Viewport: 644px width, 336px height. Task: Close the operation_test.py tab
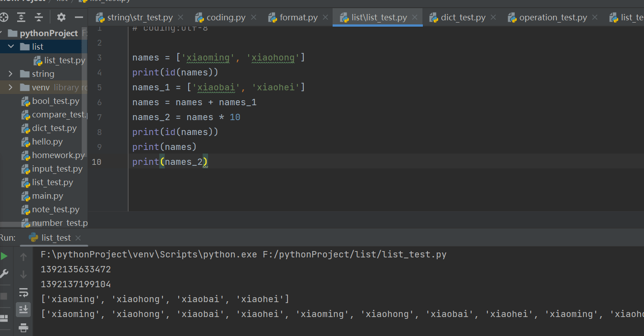pos(595,17)
